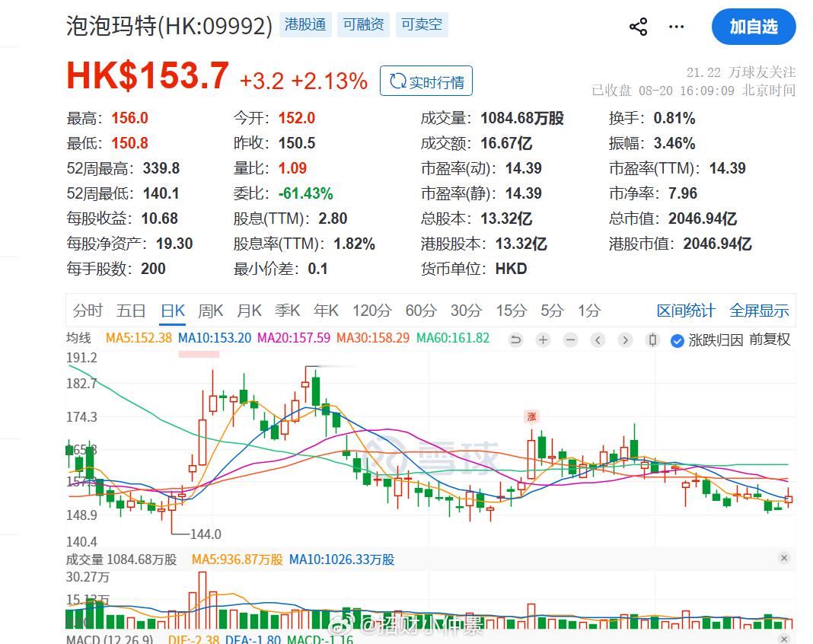Open the 前复权 adjustment dropdown
Image resolution: width=813 pixels, height=644 pixels.
(x=770, y=340)
